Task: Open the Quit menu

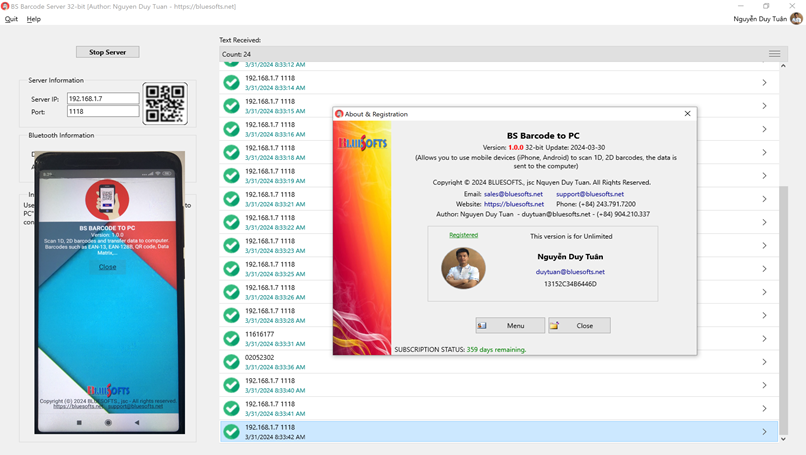Action: 11,19
